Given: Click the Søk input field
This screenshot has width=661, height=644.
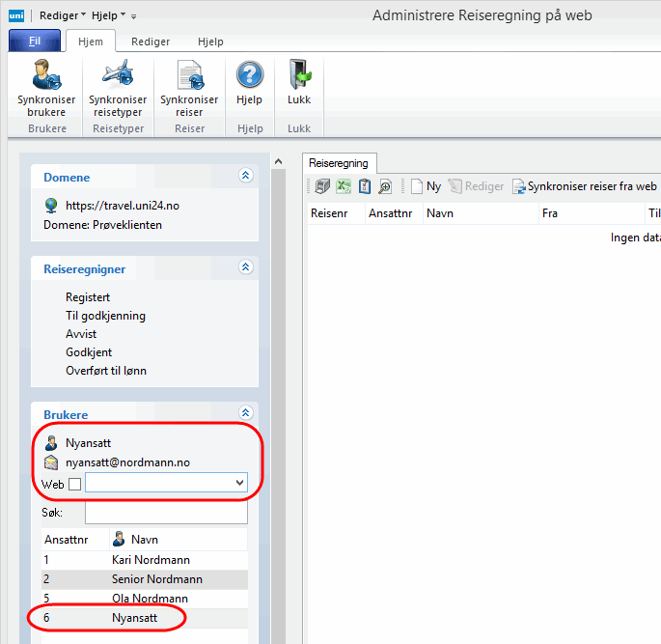Looking at the screenshot, I should [x=165, y=512].
